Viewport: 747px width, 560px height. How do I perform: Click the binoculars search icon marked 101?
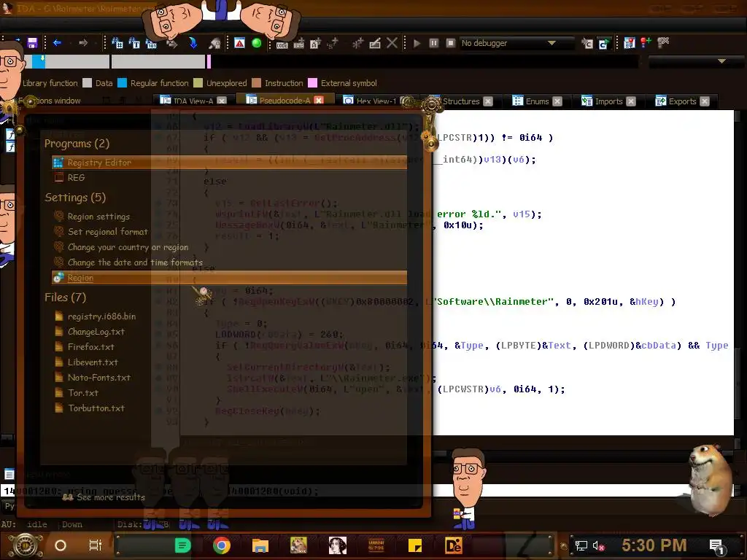[x=151, y=43]
